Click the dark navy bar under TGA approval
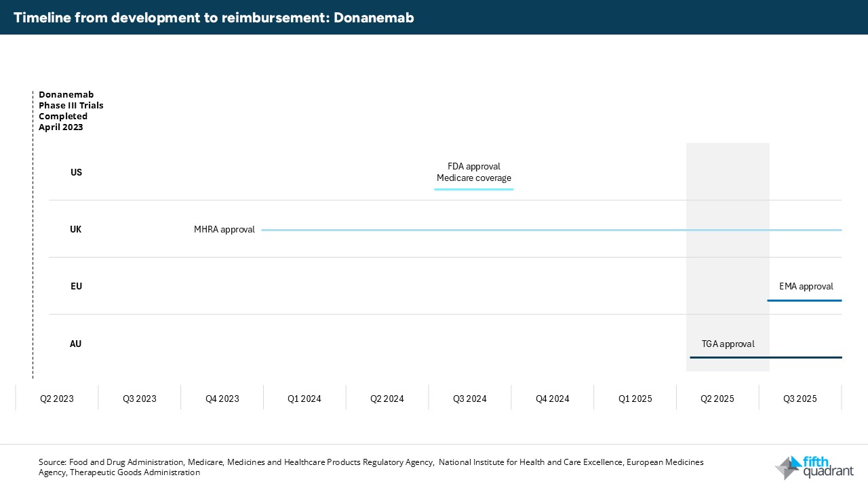Screen dimensions: 868x488 pos(766,357)
